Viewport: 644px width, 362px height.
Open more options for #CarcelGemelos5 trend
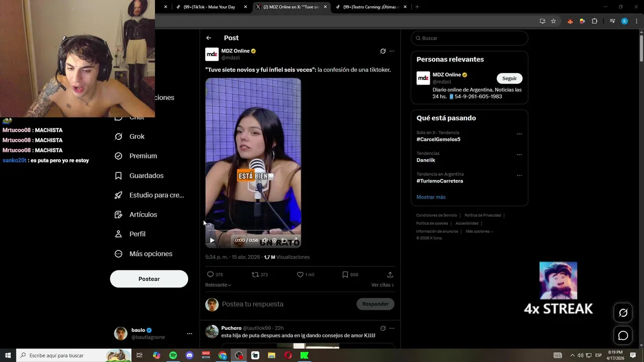click(519, 134)
